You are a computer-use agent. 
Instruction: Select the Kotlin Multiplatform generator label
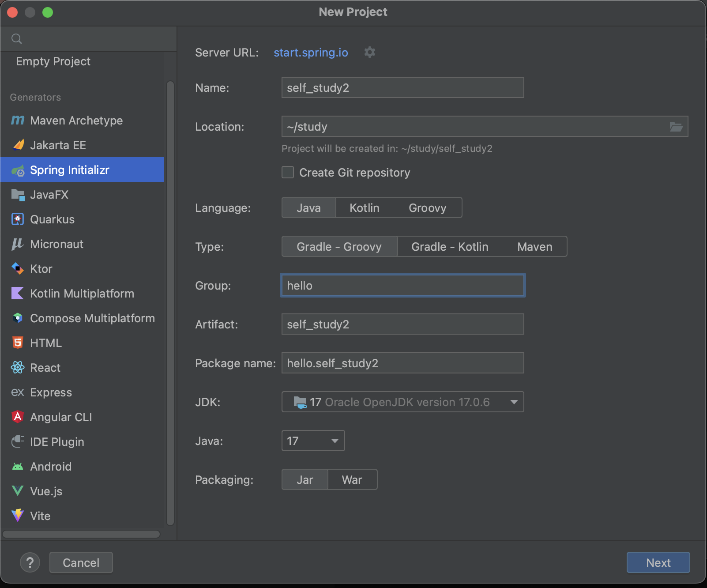(x=82, y=294)
